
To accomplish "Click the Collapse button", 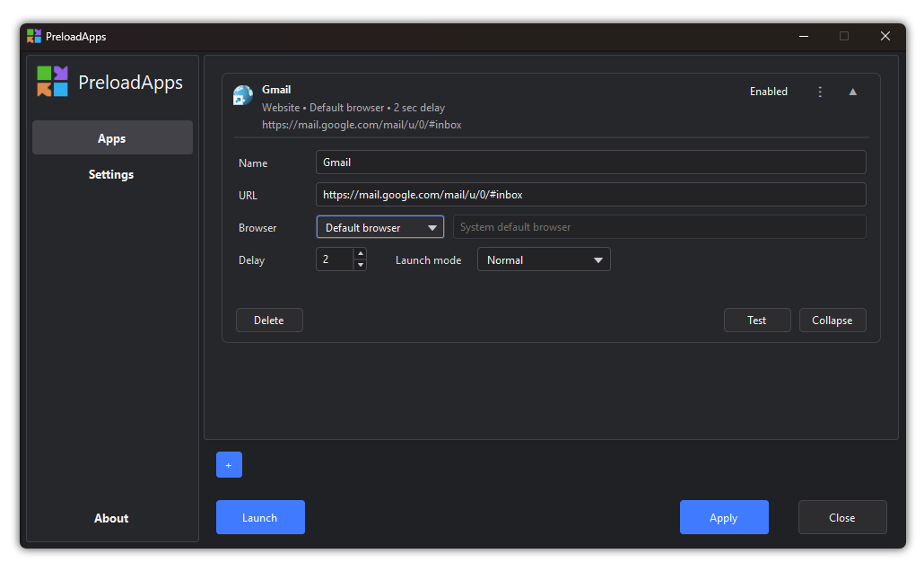I will click(x=832, y=321).
